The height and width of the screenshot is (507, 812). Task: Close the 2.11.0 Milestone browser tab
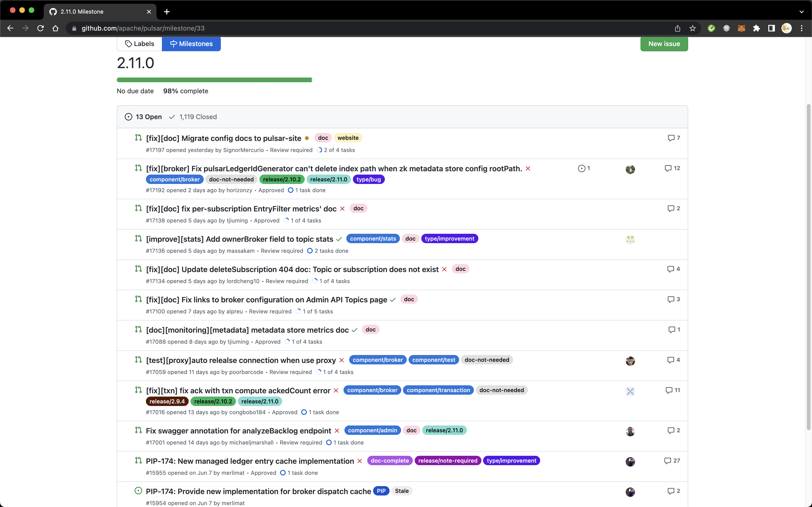[149, 12]
